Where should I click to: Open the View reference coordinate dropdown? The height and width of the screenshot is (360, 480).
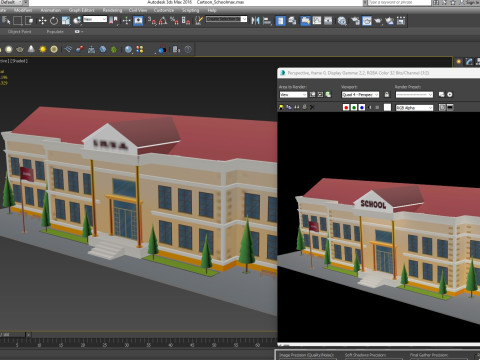click(95, 19)
